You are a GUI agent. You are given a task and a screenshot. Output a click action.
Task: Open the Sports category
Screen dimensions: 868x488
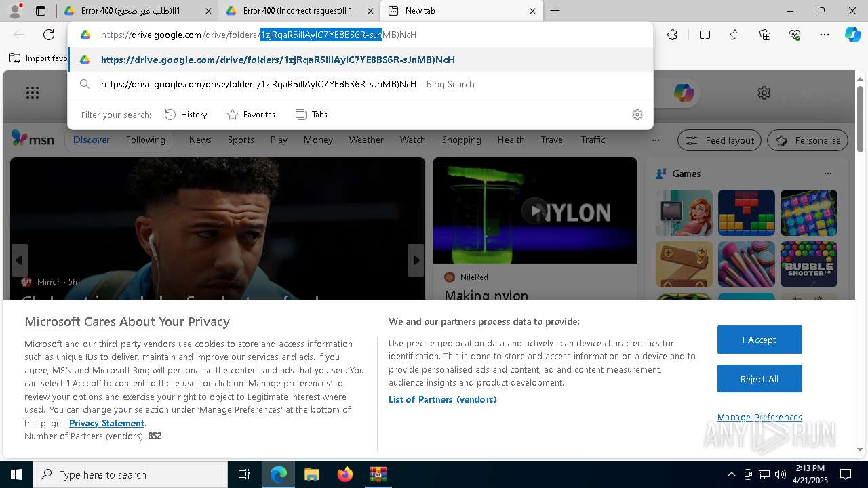(x=241, y=140)
